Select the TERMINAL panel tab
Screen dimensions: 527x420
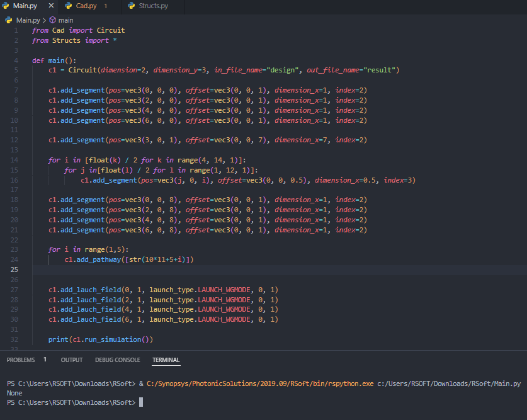click(166, 360)
